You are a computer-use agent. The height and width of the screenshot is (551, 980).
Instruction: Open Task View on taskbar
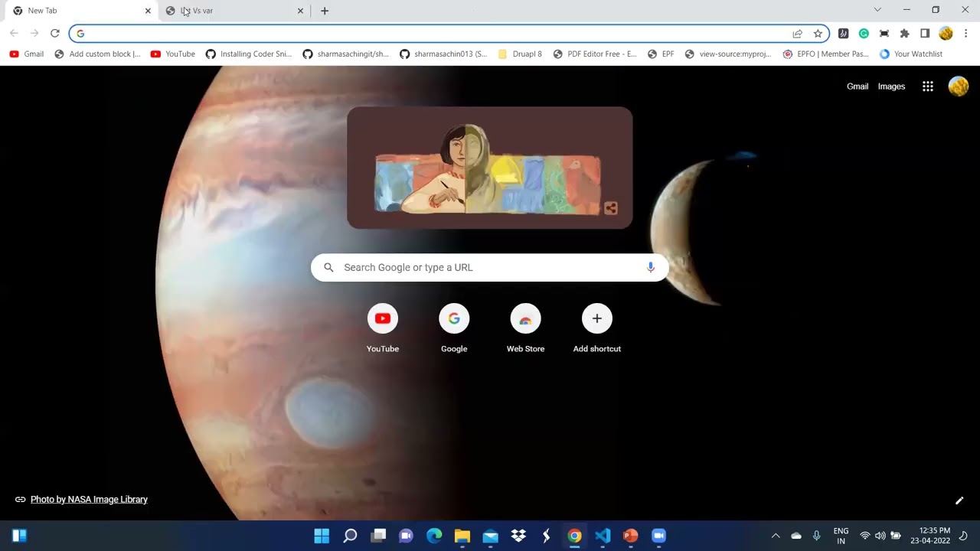point(378,536)
